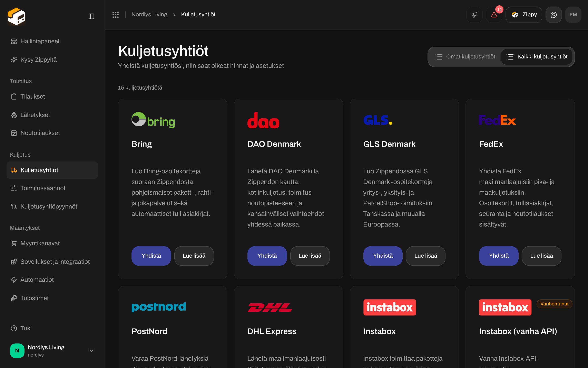
Task: Go to Tilaukset
Action: (x=52, y=97)
